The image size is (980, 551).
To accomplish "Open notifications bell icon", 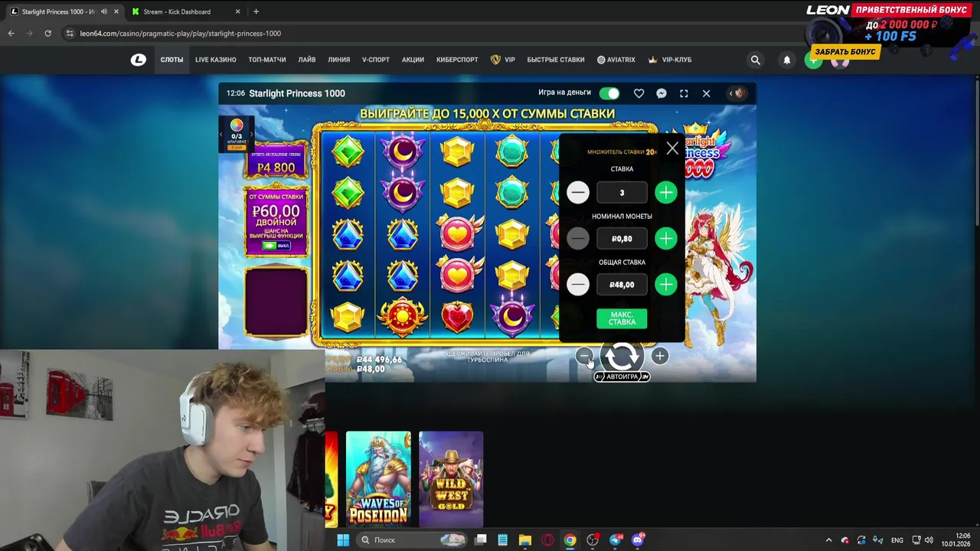I will (786, 60).
